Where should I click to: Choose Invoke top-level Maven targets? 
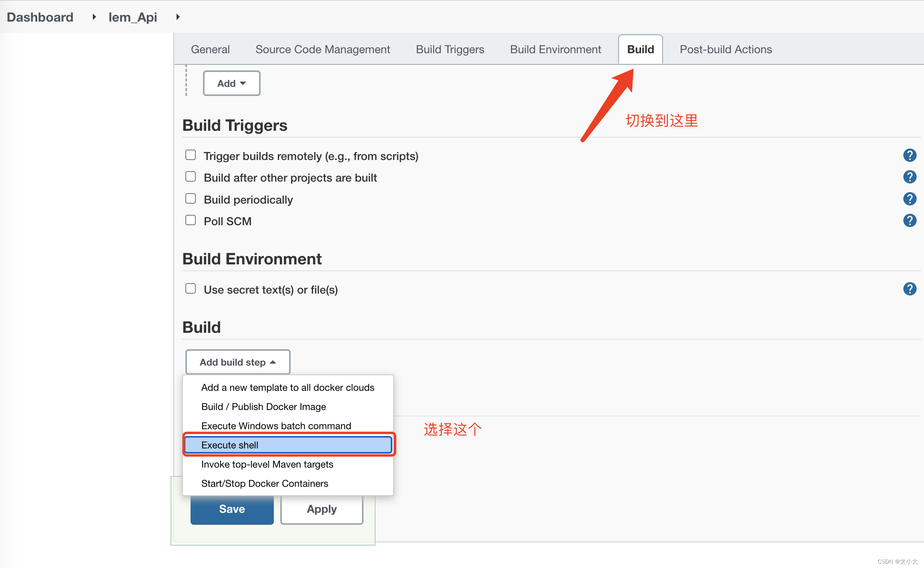point(267,464)
